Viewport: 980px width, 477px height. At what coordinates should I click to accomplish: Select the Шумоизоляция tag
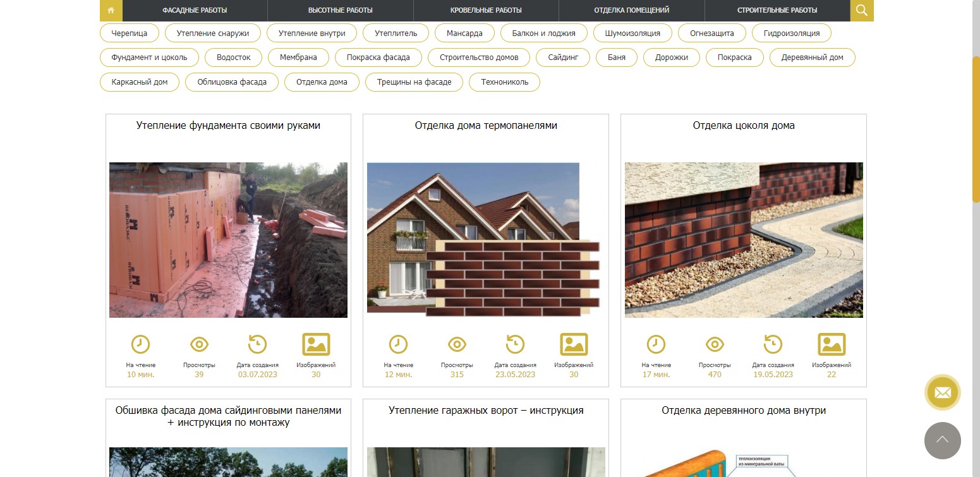point(632,33)
